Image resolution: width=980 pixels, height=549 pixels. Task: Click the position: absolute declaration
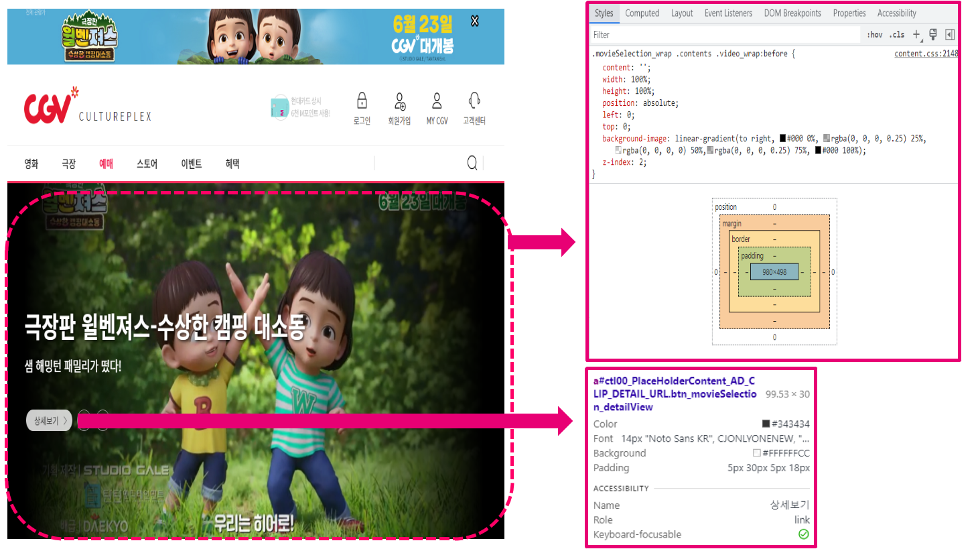click(x=640, y=103)
